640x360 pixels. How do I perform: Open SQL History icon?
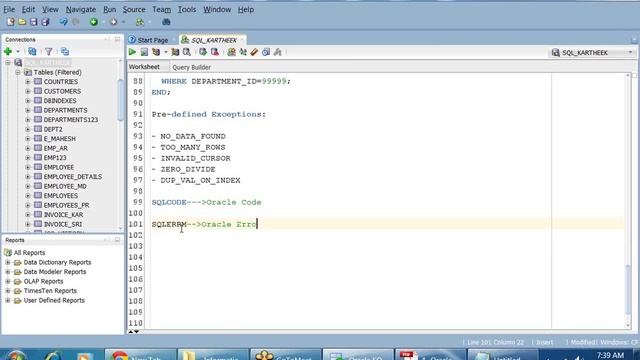tap(266, 52)
